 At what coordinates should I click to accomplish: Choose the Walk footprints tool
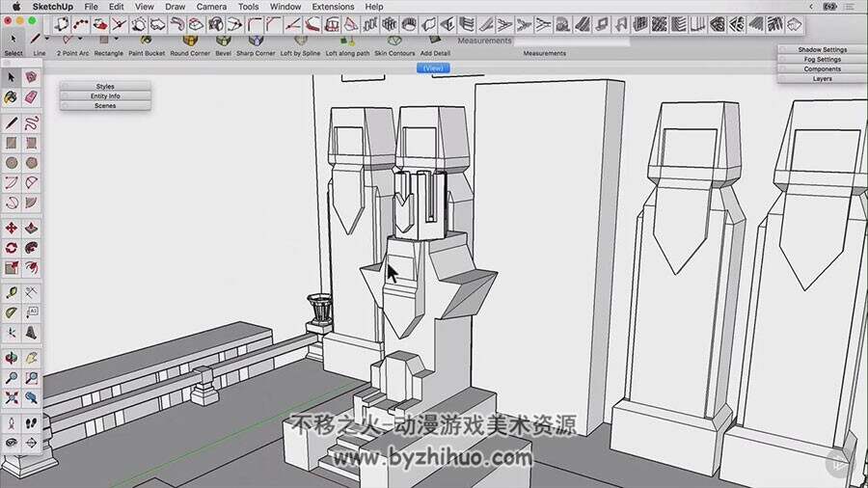tap(32, 423)
